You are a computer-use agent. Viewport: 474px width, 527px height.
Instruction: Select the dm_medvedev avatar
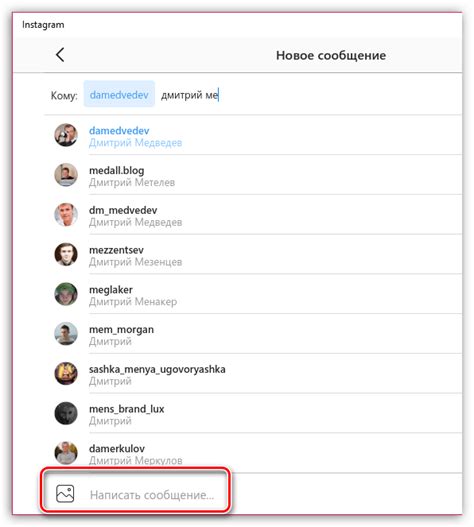pos(66,214)
